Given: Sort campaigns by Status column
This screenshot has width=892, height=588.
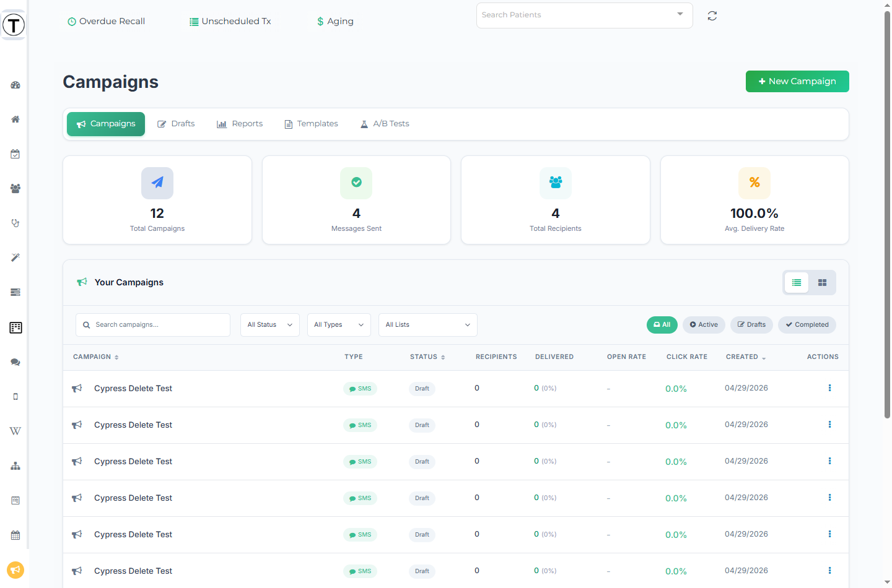Looking at the screenshot, I should [x=427, y=357].
